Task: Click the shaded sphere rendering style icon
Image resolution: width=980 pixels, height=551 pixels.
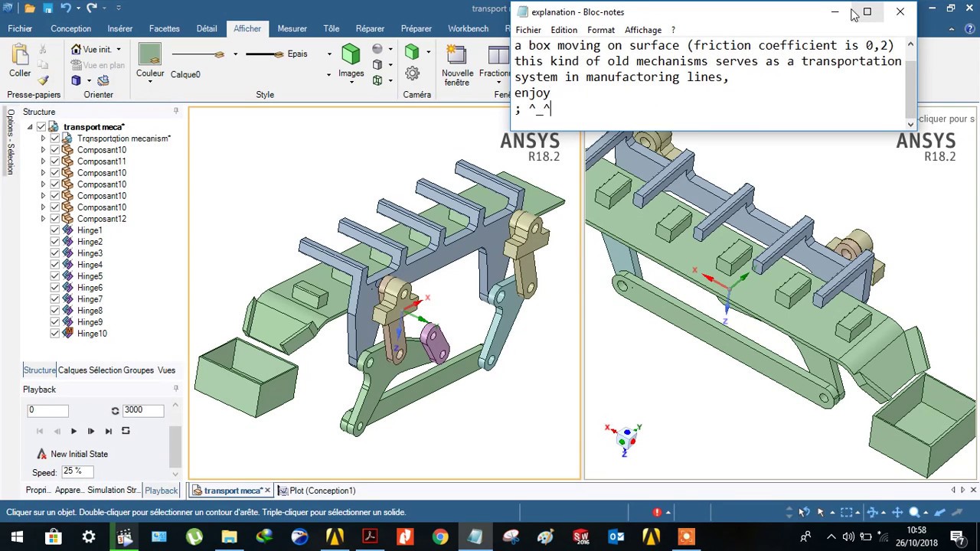Action: [x=377, y=49]
